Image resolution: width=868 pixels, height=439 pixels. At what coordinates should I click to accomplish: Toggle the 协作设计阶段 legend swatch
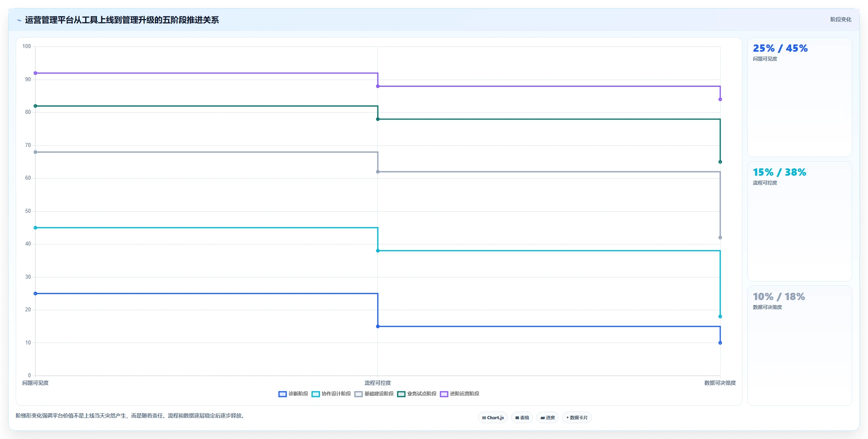tap(316, 394)
